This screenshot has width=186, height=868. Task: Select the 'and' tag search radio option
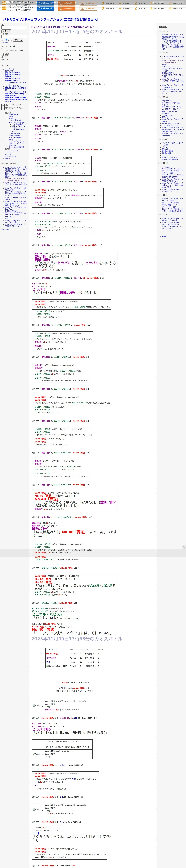pos(6,39)
